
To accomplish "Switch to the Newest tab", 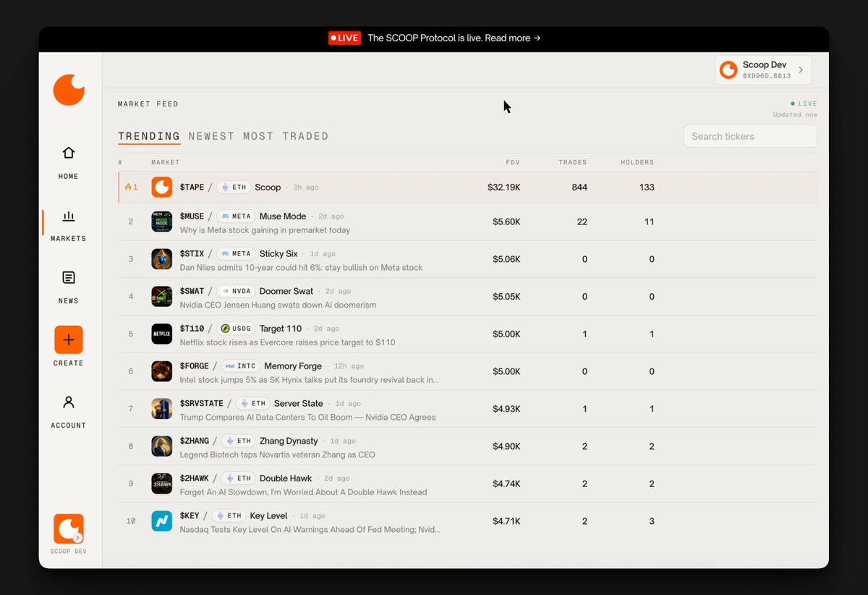I will (x=211, y=136).
